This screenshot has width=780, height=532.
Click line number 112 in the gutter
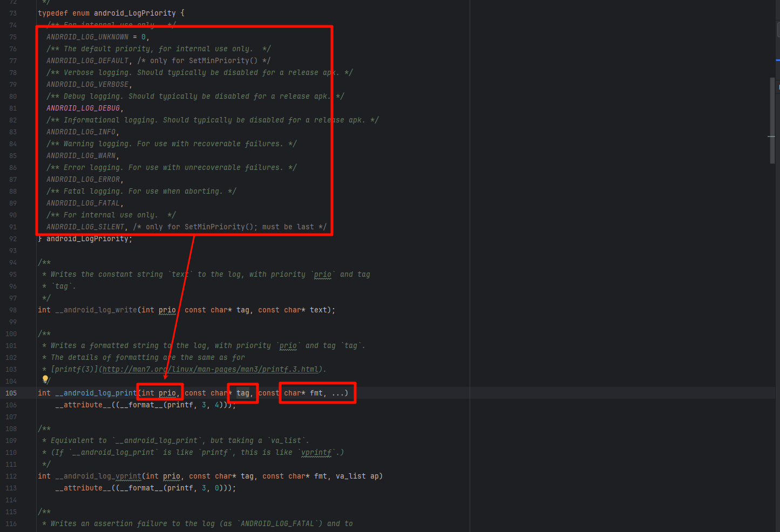point(11,476)
